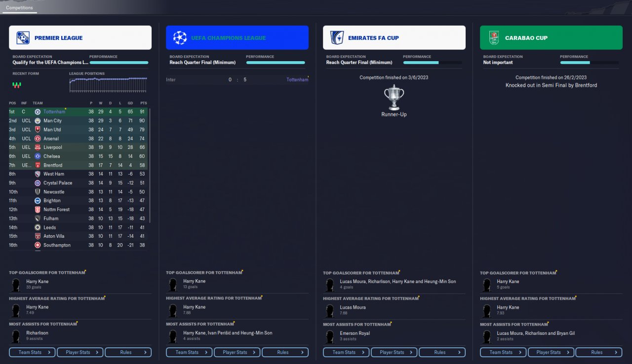
Task: Open Team Stats for Premier League
Action: [32, 352]
